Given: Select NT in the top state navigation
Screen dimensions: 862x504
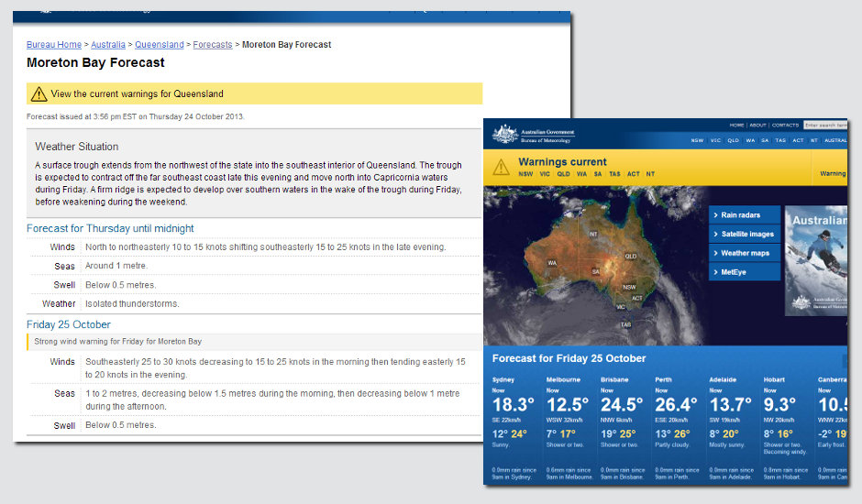Looking at the screenshot, I should (813, 141).
